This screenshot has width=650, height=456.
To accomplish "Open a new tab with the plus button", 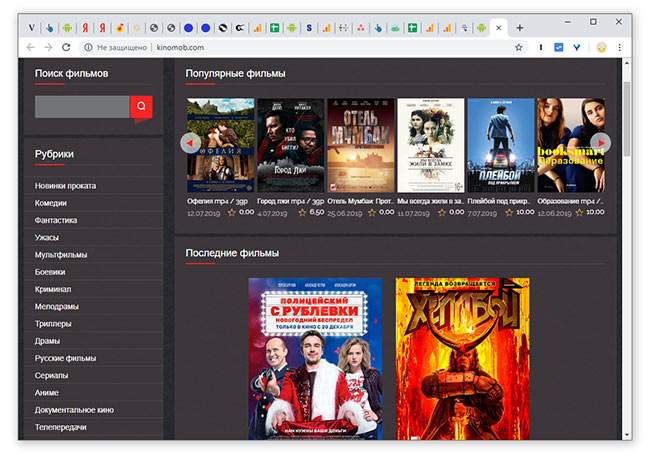I will pos(519,28).
